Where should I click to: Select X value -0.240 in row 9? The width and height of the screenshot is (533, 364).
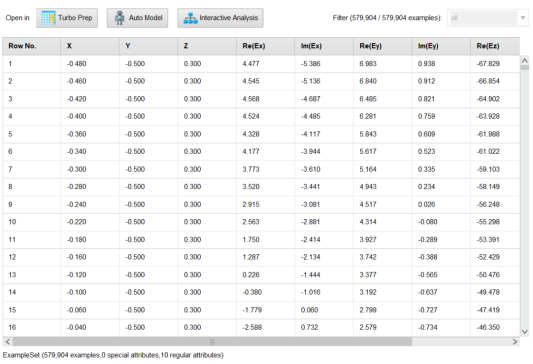[76, 204]
